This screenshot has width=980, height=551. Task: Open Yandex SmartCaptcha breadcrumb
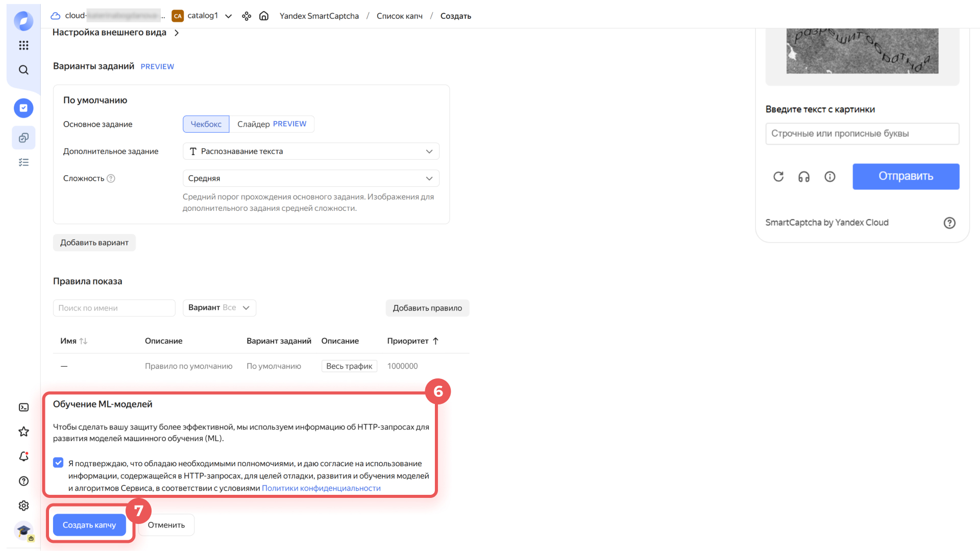click(x=319, y=16)
